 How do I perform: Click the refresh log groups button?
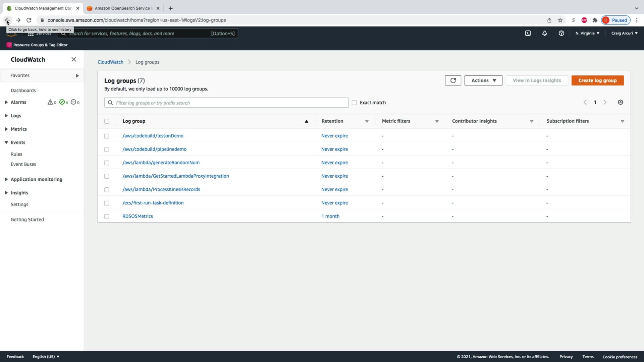453,80
